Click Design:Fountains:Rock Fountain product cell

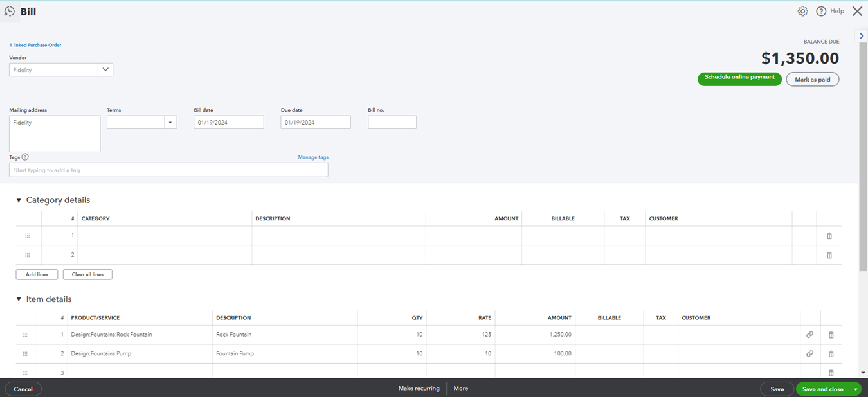pos(140,335)
